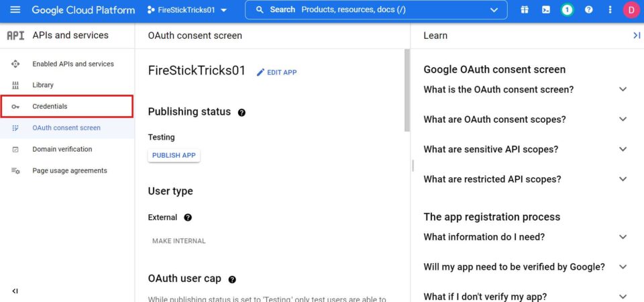Click the OAuth consent screen page heading
The image size is (644, 302).
pos(195,36)
